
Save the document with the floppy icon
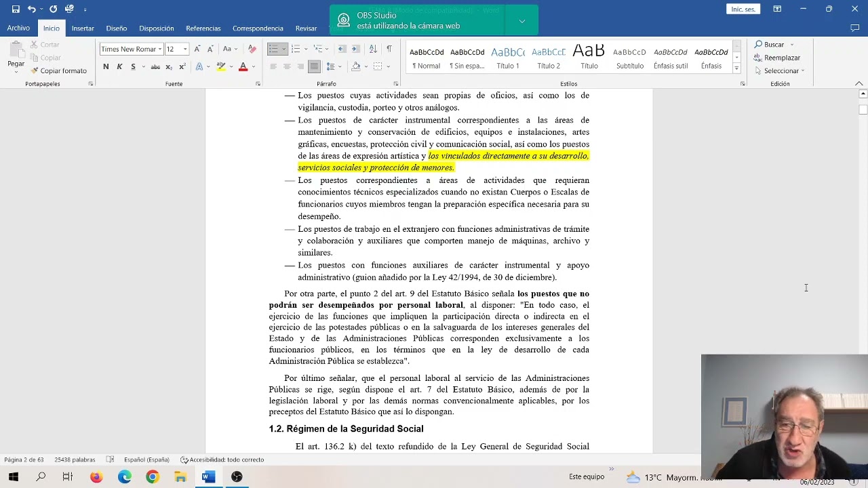coord(16,9)
